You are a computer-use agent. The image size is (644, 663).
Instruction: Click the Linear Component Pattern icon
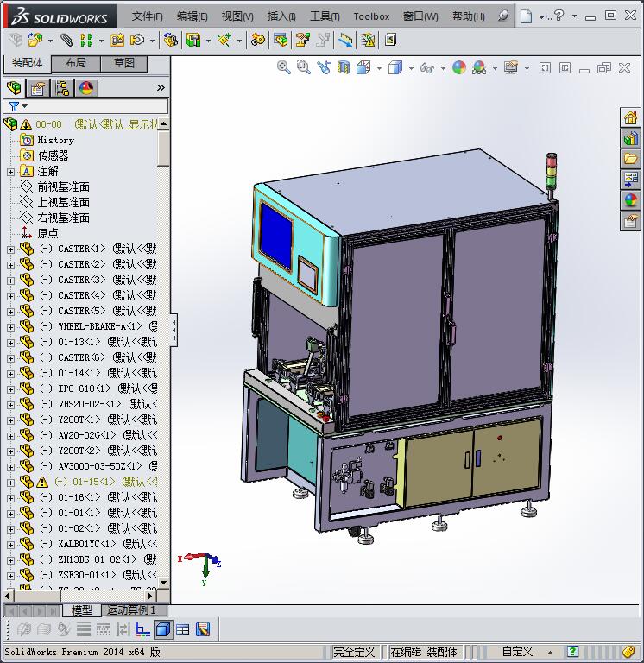coord(86,41)
